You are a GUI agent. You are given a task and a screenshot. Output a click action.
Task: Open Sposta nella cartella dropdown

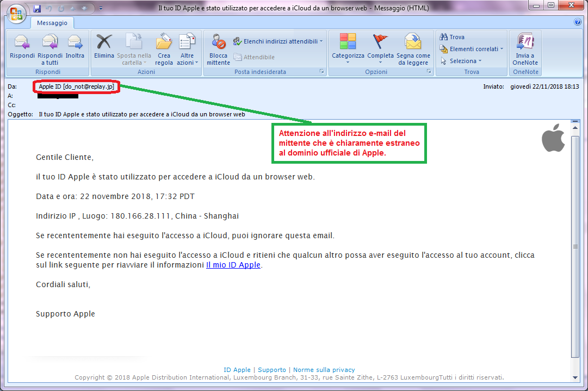click(x=134, y=49)
